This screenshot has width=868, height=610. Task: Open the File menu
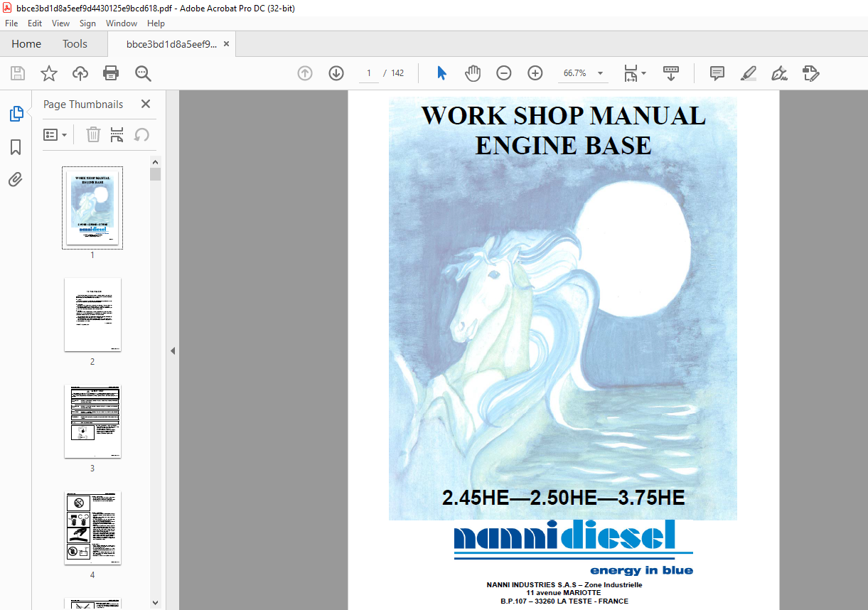pyautogui.click(x=11, y=23)
